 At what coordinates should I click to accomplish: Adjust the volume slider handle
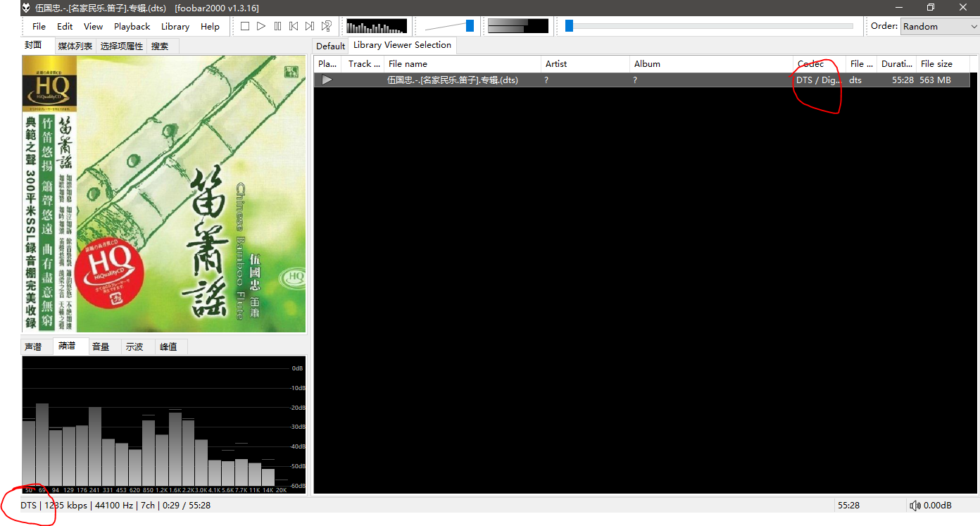pos(470,26)
